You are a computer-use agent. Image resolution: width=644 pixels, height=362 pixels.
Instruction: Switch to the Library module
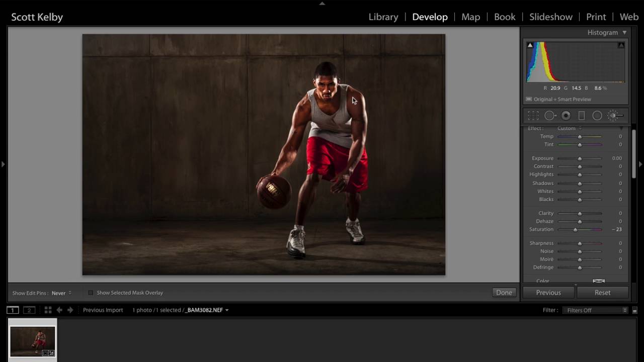383,17
